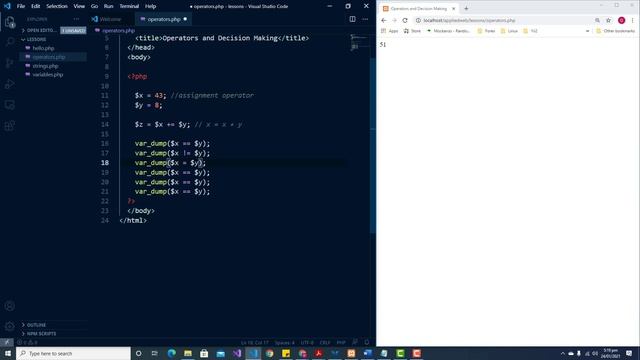Open the View menu
The width and height of the screenshot is (640, 360).
(x=79, y=6)
